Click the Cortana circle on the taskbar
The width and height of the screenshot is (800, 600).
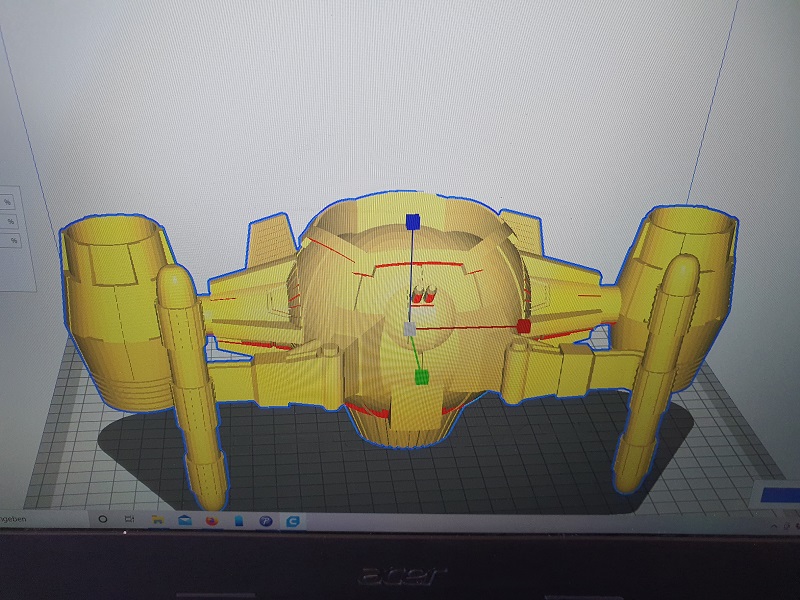pyautogui.click(x=103, y=519)
